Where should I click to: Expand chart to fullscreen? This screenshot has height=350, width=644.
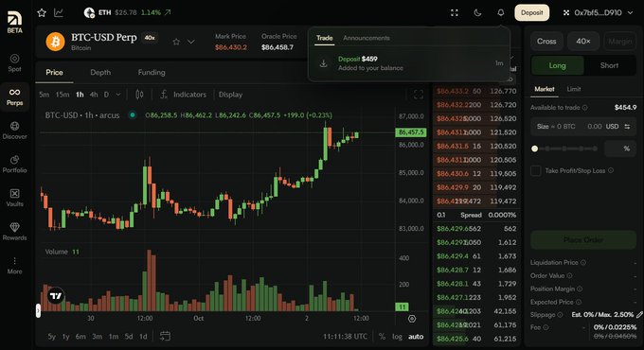418,95
